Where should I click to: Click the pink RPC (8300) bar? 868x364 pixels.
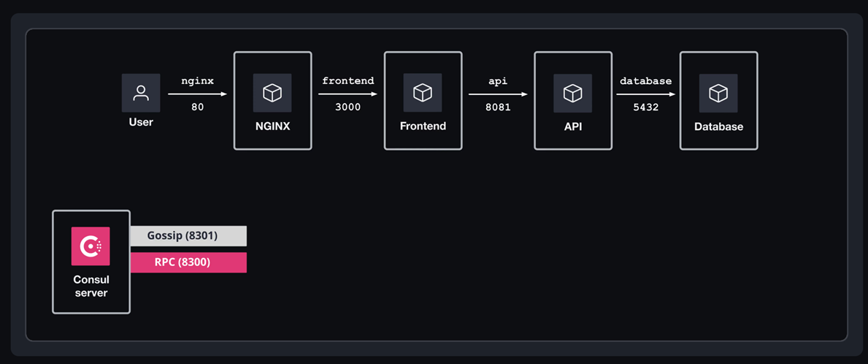pos(188,262)
